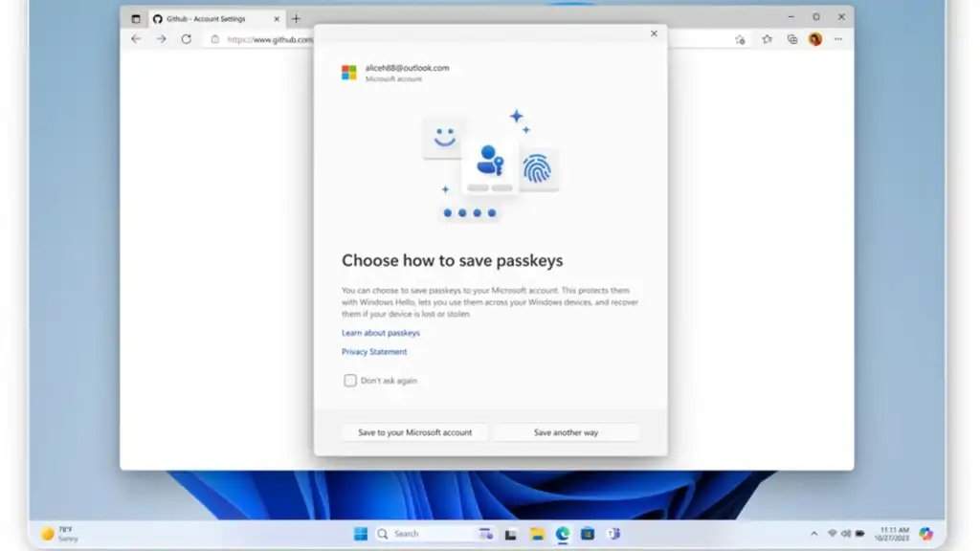Click the browser Forward arrow
The height and width of the screenshot is (551, 980).
click(x=161, y=38)
